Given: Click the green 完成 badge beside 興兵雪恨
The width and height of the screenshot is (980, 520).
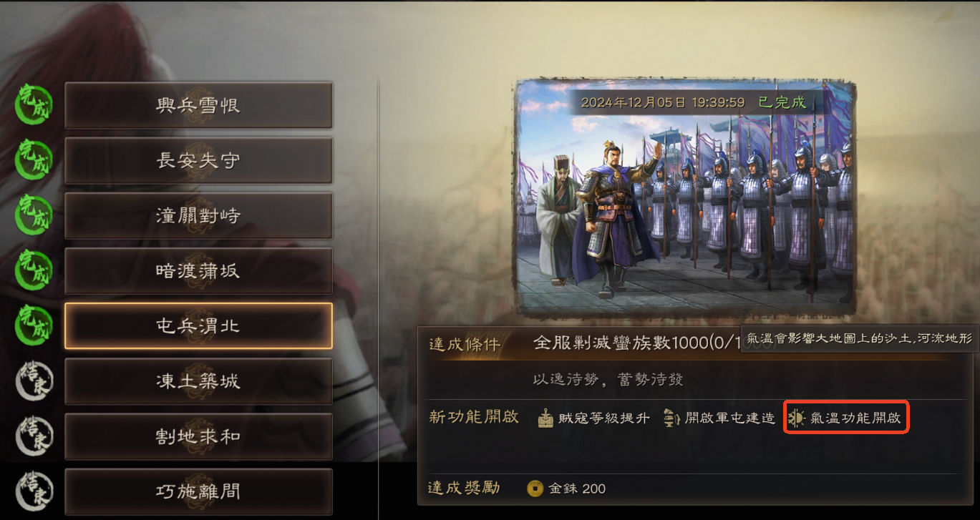Looking at the screenshot, I should click(34, 104).
